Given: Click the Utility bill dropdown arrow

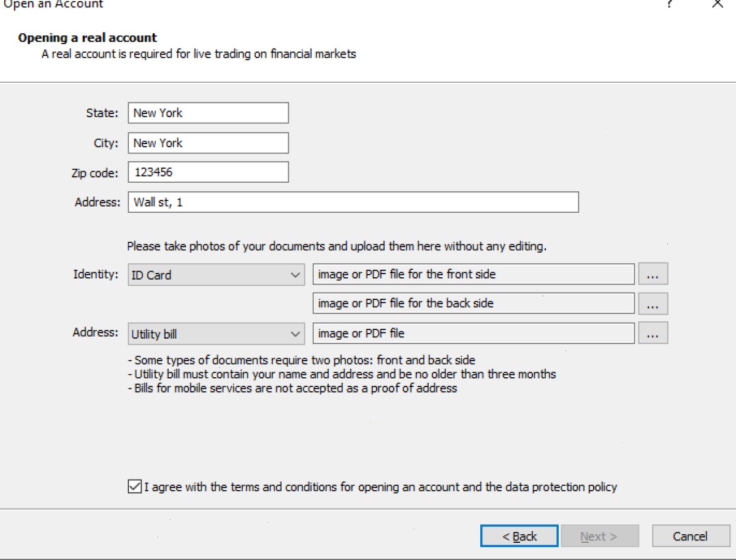Looking at the screenshot, I should 295,334.
